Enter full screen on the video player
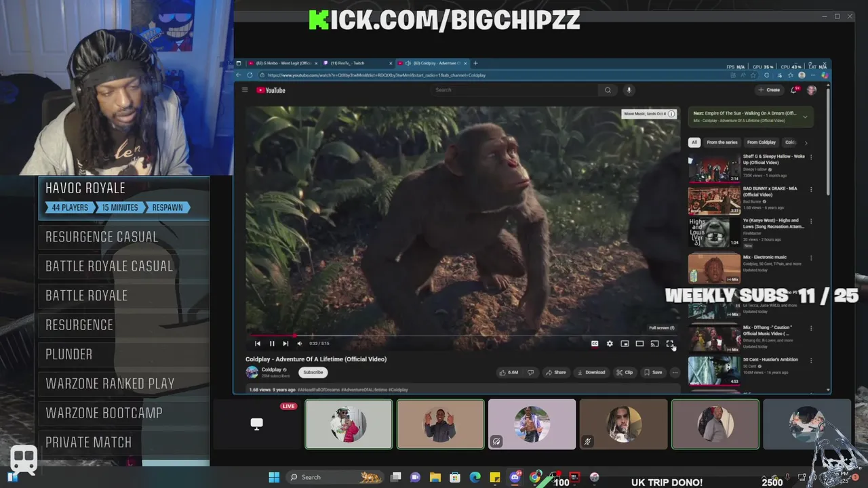The width and height of the screenshot is (868, 488). pyautogui.click(x=669, y=344)
